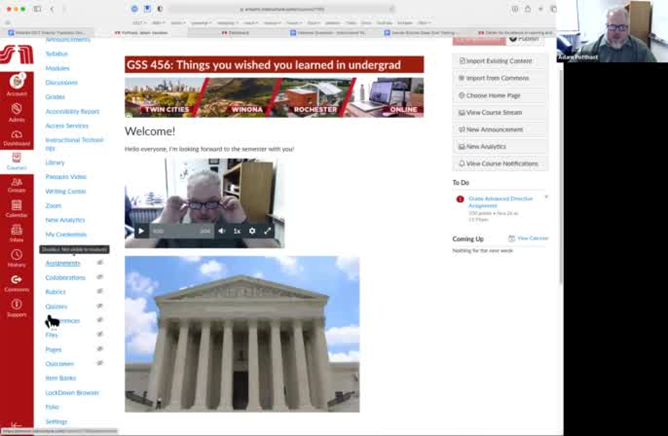The height and width of the screenshot is (436, 668).
Task: Go to the Dashboard from the red sidebar
Action: click(x=17, y=138)
